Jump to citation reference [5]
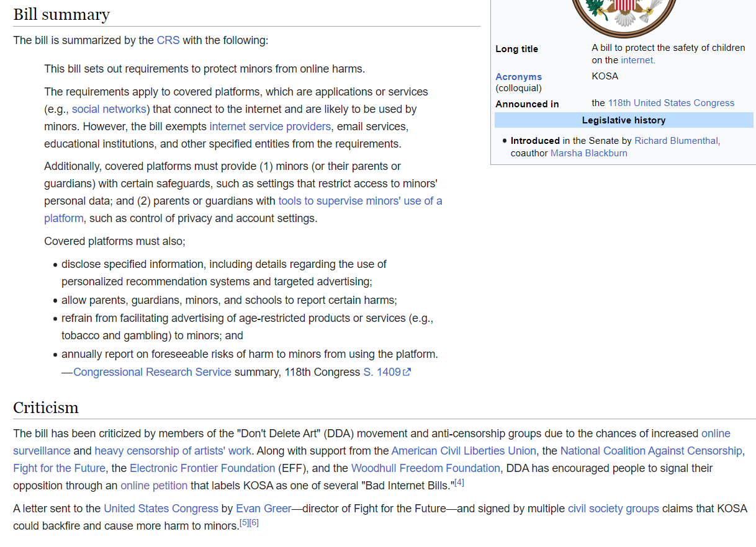This screenshot has height=547, width=756. [x=244, y=523]
